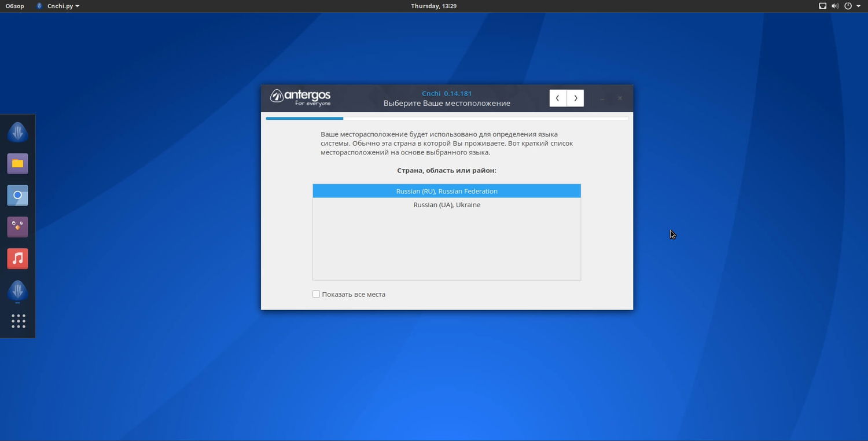Expand the system menu arrow beside the power icon
This screenshot has height=441, width=868.
pos(858,6)
